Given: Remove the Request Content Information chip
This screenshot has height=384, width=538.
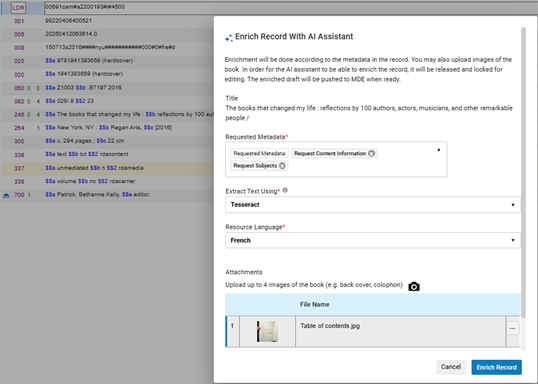Looking at the screenshot, I should pos(371,153).
